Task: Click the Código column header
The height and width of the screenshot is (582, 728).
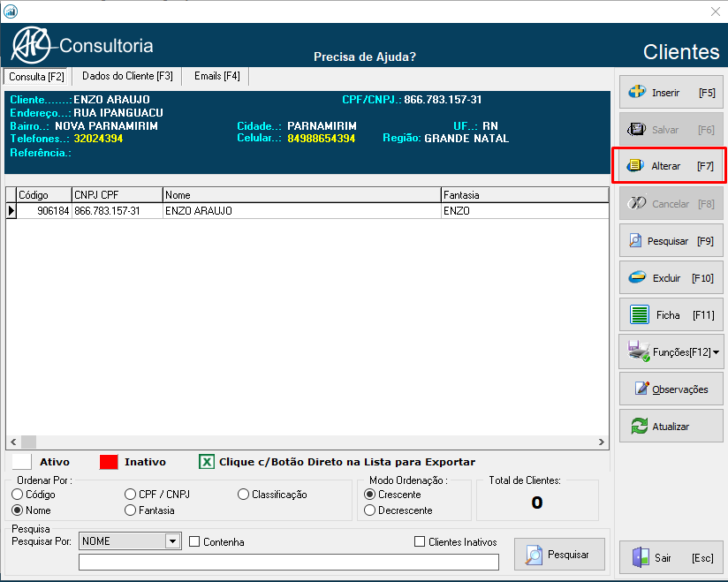Action: point(44,195)
